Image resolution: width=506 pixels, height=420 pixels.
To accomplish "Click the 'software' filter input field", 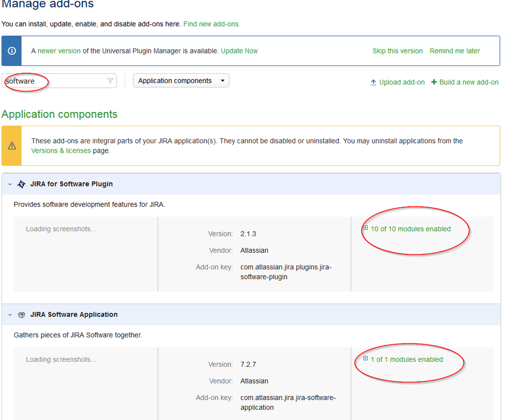I will pos(59,81).
